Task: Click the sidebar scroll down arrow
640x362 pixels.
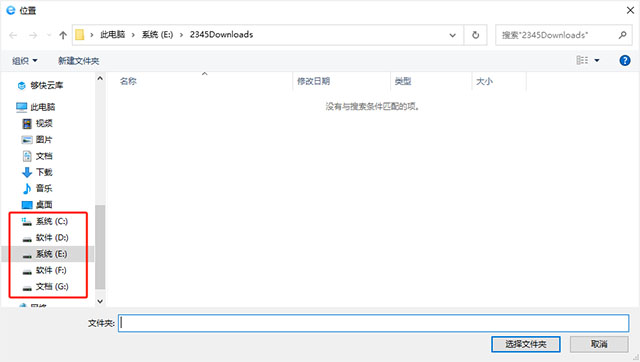Action: [100, 301]
